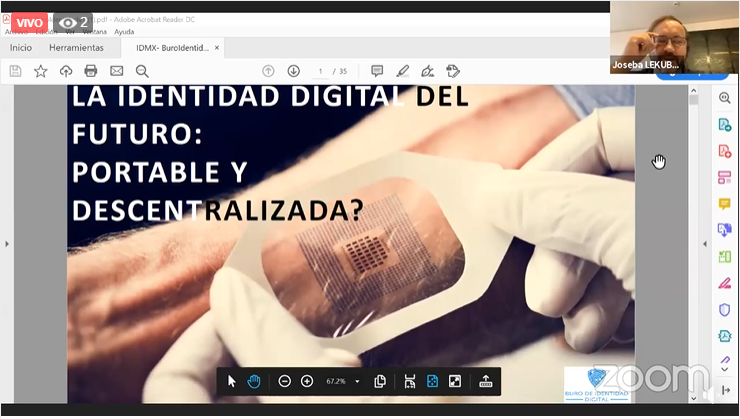This screenshot has width=740, height=419.
Task: Activate the hand pan tool
Action: tap(253, 381)
